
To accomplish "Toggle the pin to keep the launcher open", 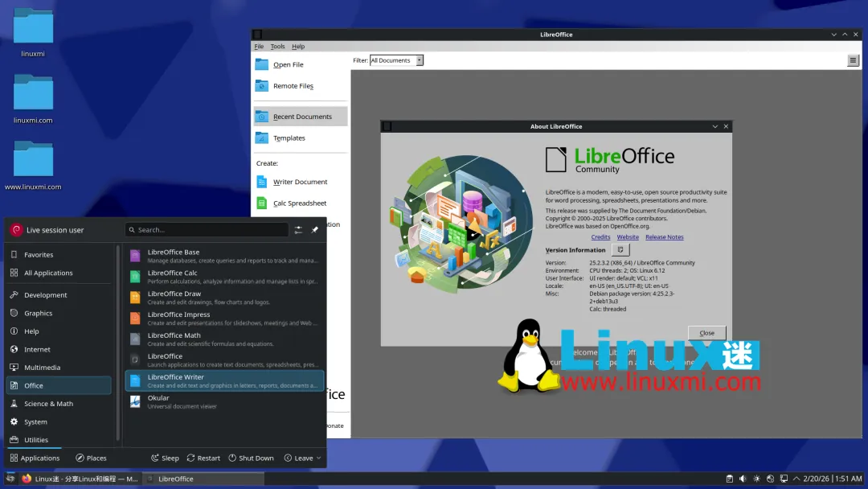I will 314,230.
